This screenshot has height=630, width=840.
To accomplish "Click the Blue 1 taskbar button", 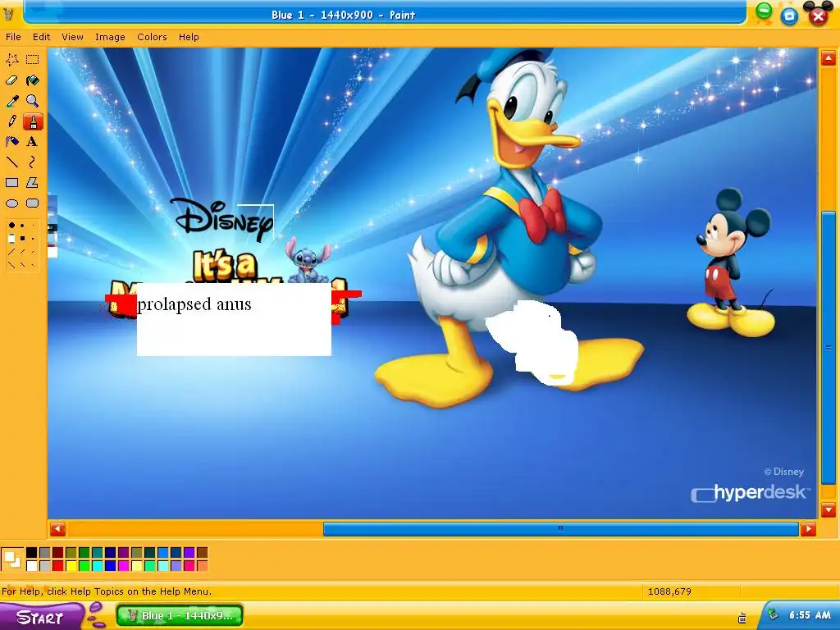I will pyautogui.click(x=180, y=615).
